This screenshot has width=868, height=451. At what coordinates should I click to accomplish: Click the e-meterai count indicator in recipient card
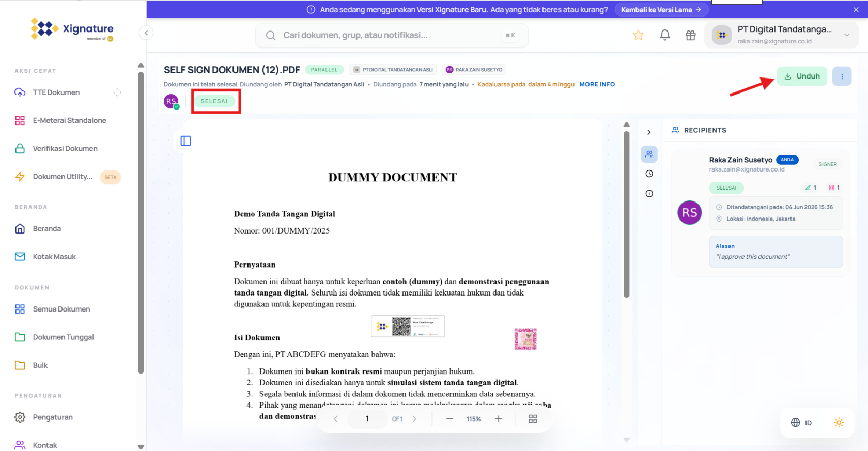pyautogui.click(x=834, y=188)
